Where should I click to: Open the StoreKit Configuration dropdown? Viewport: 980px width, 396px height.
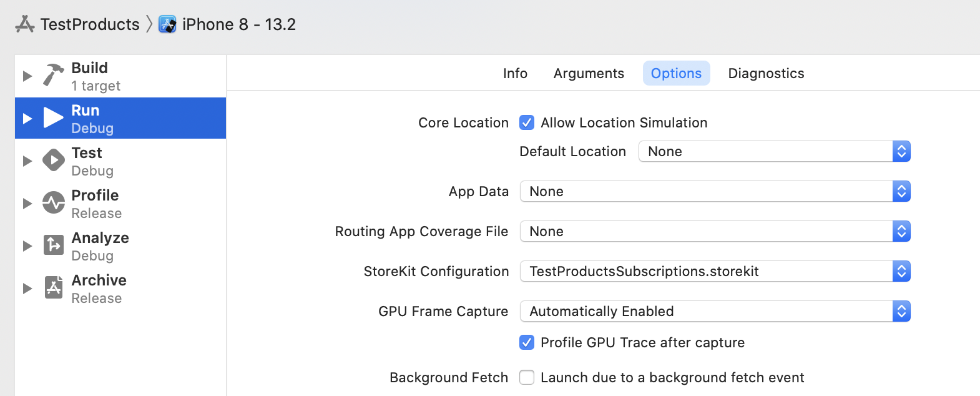pos(715,271)
